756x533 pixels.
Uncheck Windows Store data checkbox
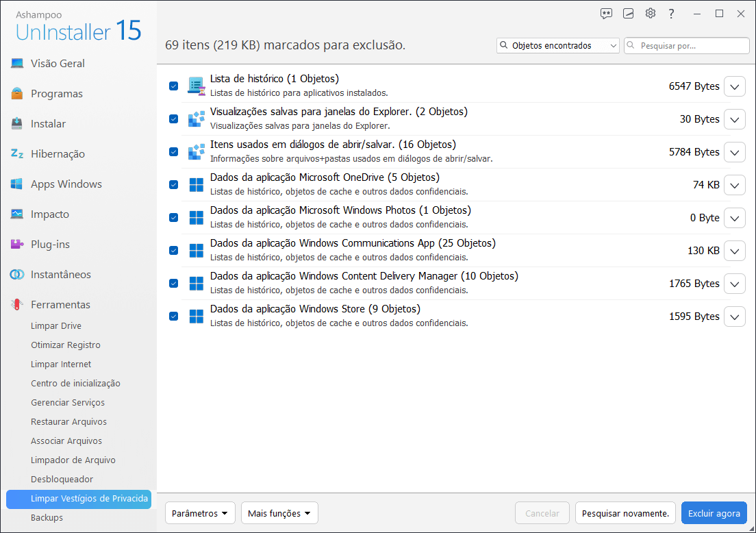tap(173, 316)
